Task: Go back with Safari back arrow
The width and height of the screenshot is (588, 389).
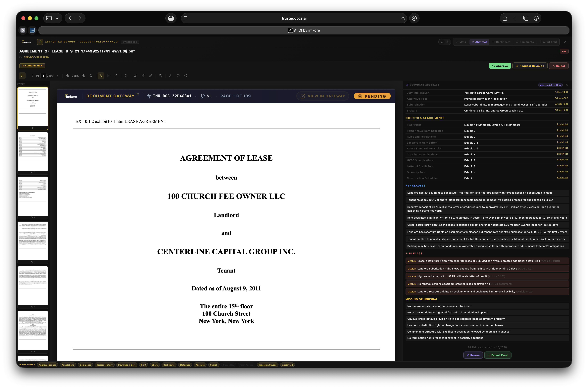Action: [x=70, y=18]
